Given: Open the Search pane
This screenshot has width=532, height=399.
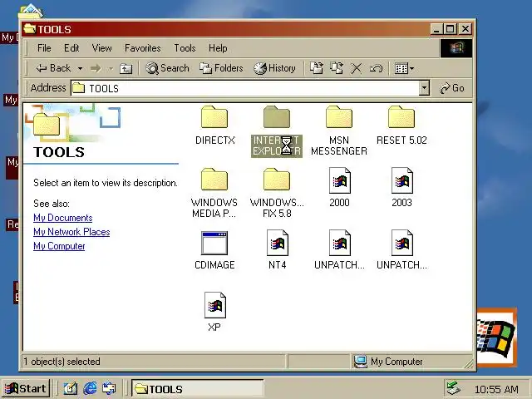Looking at the screenshot, I should pos(167,68).
